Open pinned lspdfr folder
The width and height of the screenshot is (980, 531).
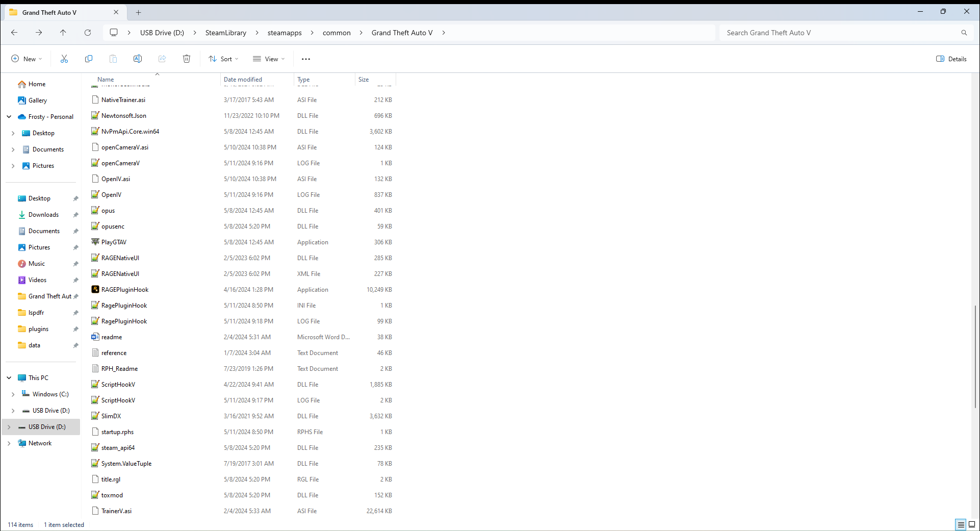(36, 313)
